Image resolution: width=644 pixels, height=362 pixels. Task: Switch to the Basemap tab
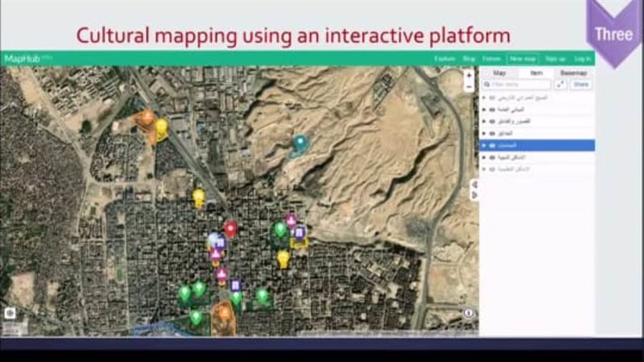tap(574, 72)
